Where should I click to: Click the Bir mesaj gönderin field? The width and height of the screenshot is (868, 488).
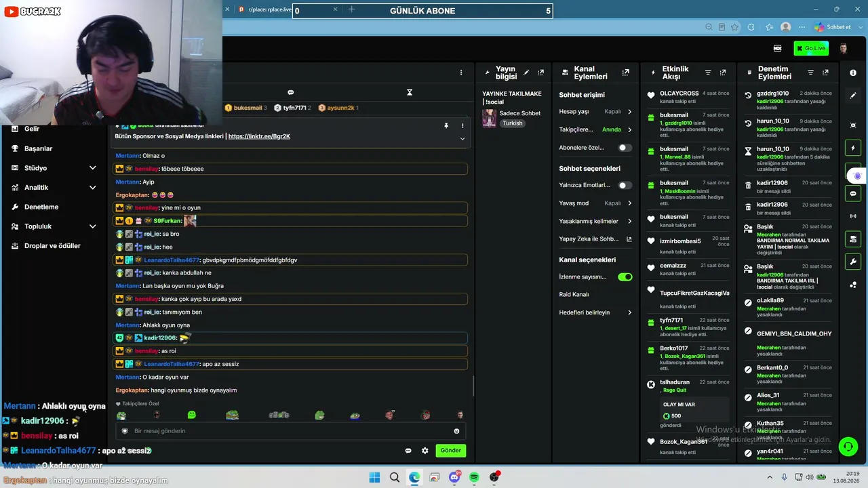point(292,431)
